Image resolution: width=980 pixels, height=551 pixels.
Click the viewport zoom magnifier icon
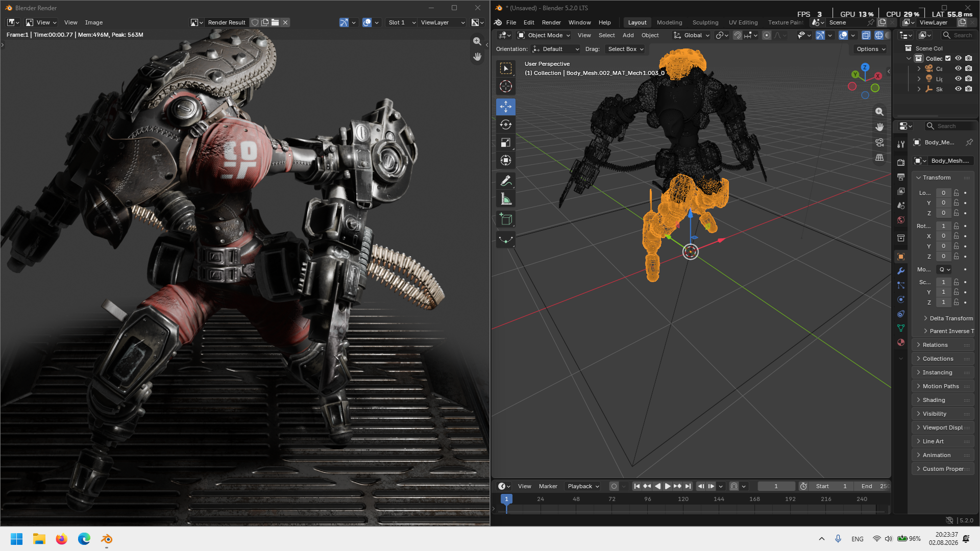click(x=879, y=112)
